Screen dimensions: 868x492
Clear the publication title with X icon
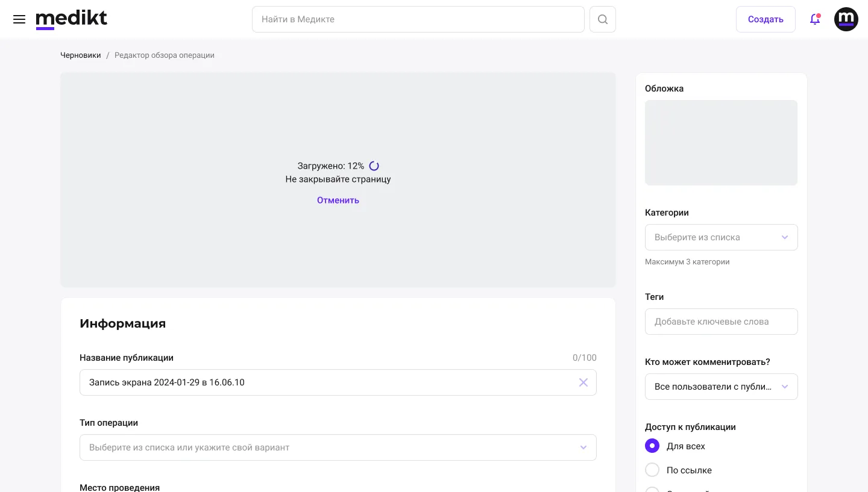pyautogui.click(x=583, y=382)
